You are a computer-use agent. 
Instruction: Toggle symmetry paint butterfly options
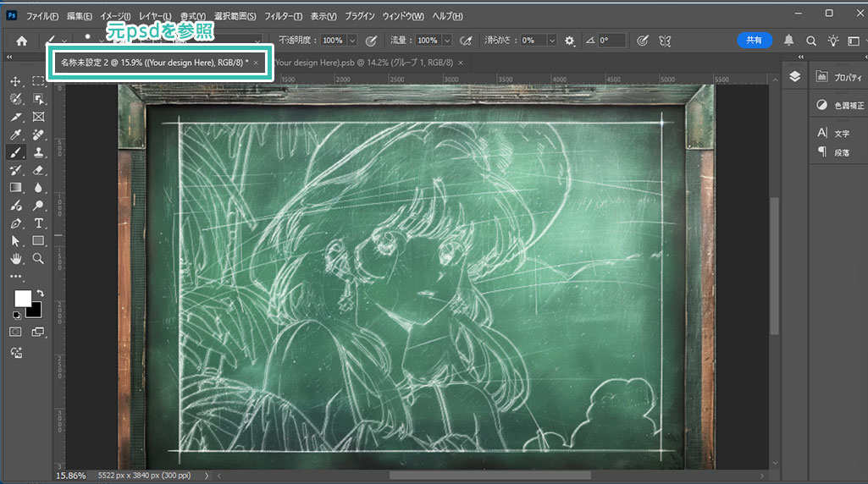pos(665,41)
